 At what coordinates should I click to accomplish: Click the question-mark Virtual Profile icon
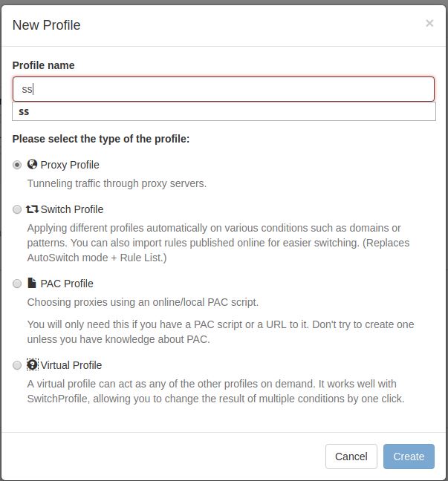[x=32, y=365]
